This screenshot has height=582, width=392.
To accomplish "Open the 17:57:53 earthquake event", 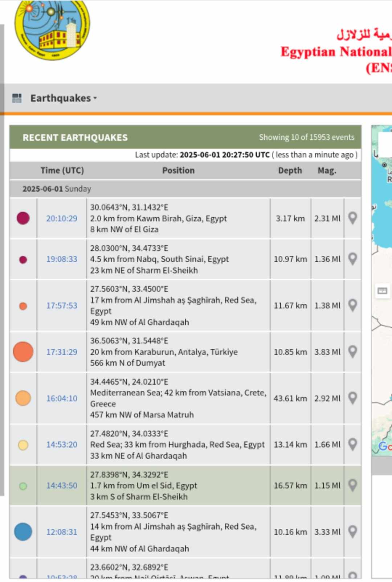I will click(62, 306).
